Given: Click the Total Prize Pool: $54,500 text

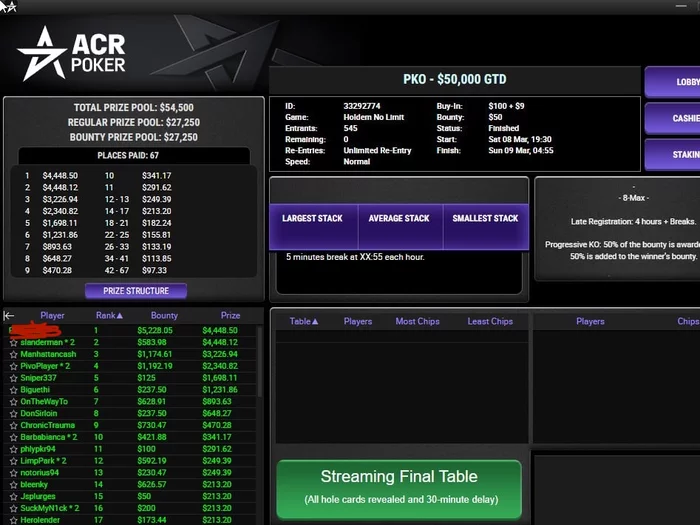Looking at the screenshot, I should click(133, 108).
